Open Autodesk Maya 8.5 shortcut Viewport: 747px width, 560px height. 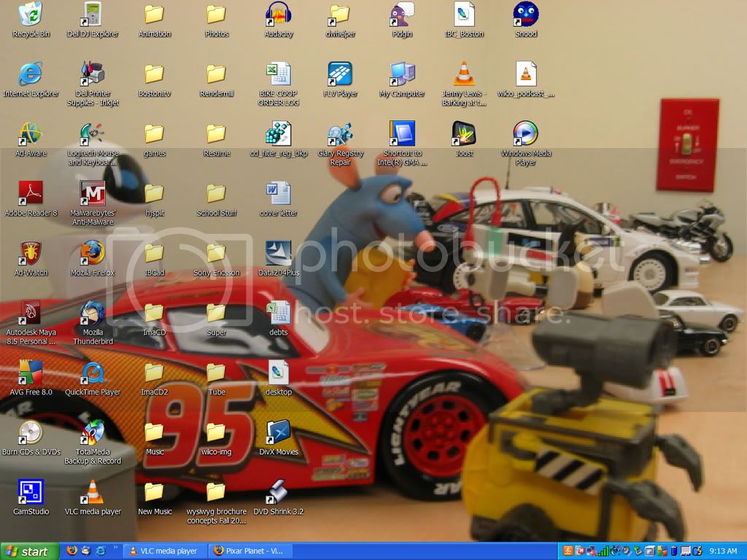(x=30, y=314)
